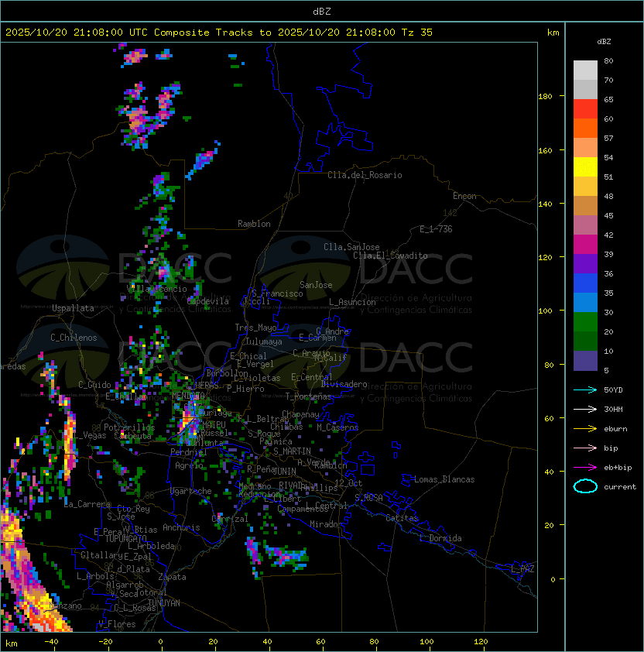
Task: Click the 'M_Caseros' map label
Action: coord(337,427)
